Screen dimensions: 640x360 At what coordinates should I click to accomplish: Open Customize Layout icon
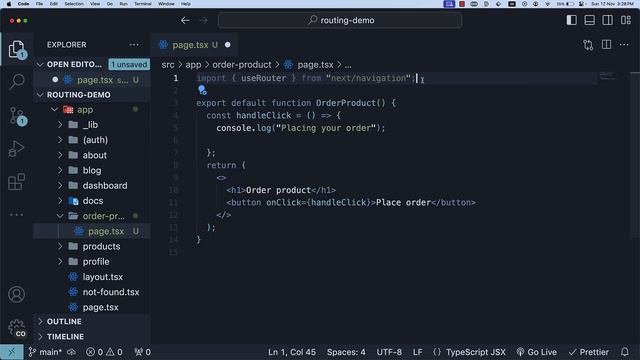[626, 20]
